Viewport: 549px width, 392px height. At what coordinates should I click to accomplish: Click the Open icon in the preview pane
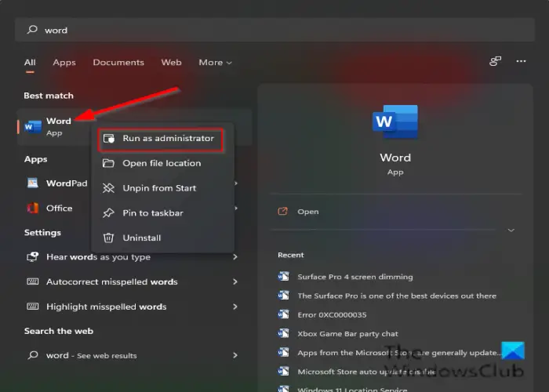pos(282,212)
